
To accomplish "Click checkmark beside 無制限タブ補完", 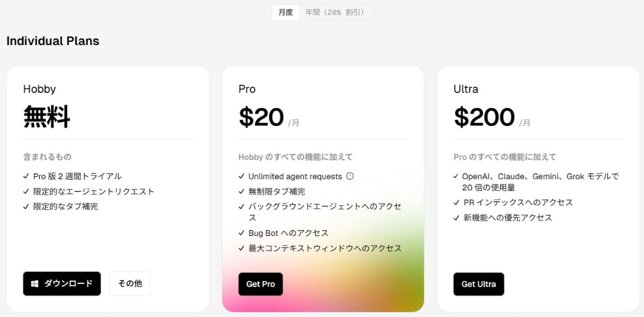I will tap(241, 191).
